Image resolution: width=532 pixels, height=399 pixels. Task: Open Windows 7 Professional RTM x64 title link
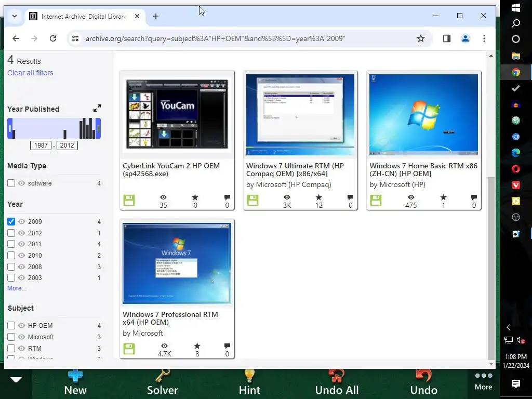[170, 318]
